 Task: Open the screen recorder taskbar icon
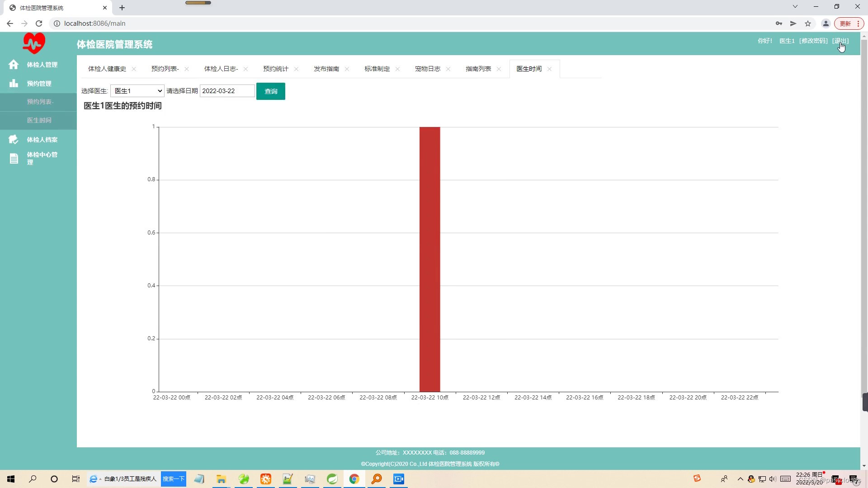pyautogui.click(x=398, y=479)
